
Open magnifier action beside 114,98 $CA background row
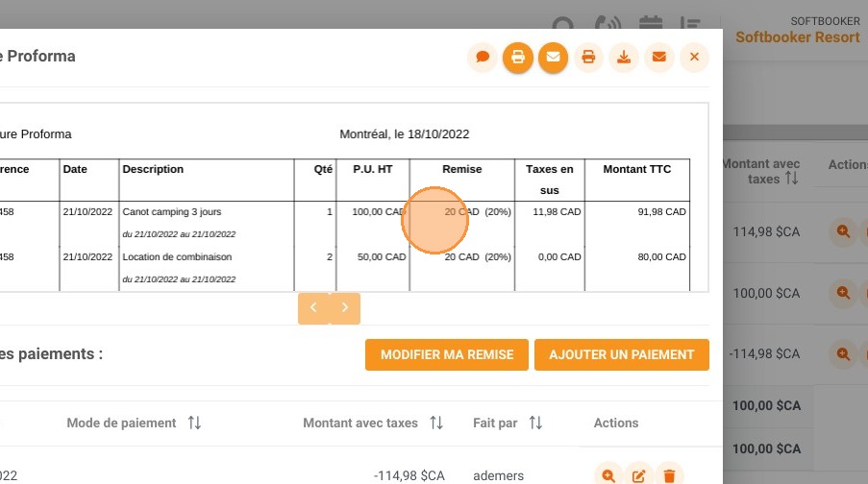click(843, 231)
